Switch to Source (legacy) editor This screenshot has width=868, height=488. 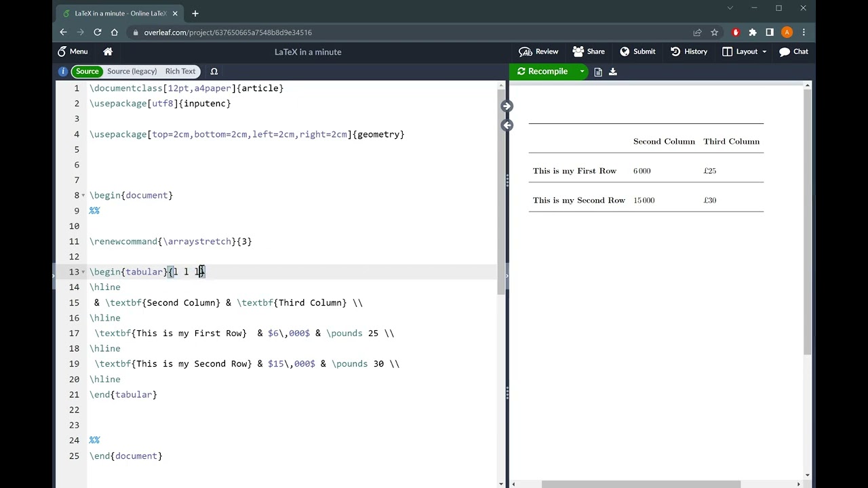coord(132,71)
